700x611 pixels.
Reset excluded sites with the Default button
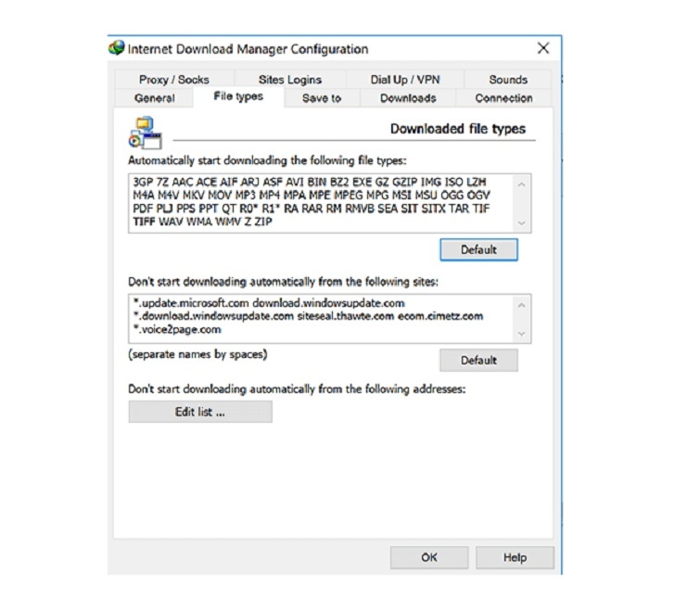click(x=478, y=360)
